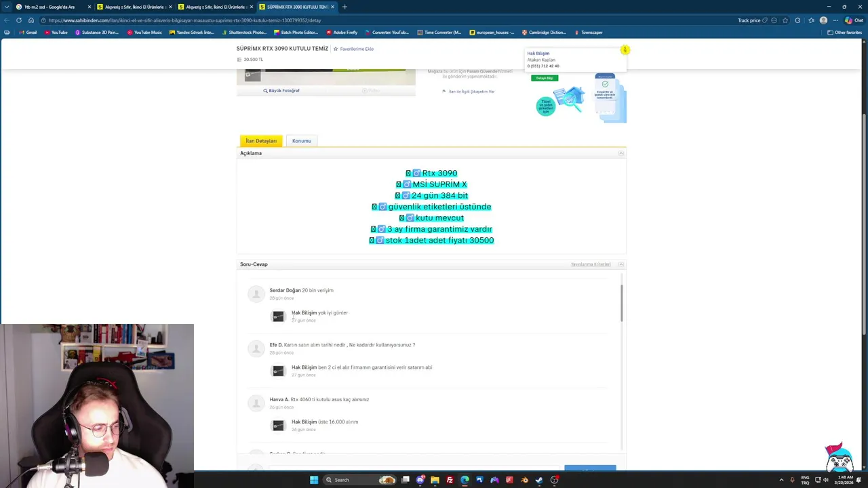Close the SÜPRİMX RTX 3090 browser tab
Image resolution: width=868 pixels, height=488 pixels.
pyautogui.click(x=332, y=7)
